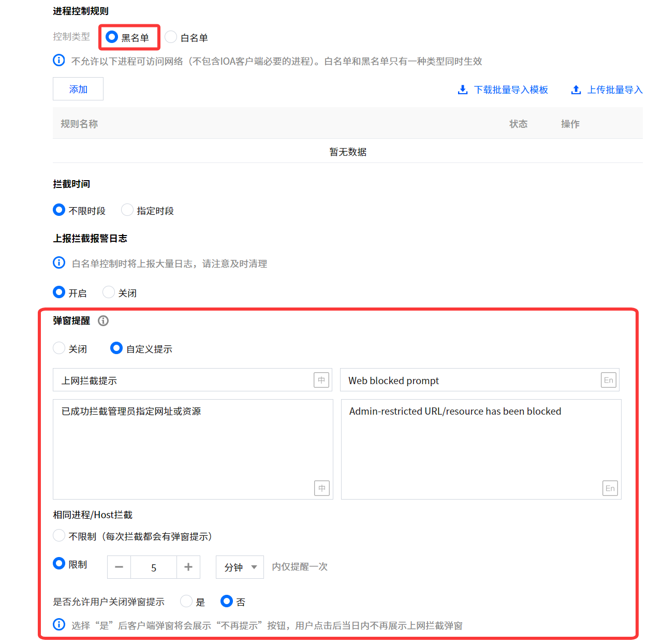
Task: Select 自定义提示 under 弹窗提醒
Action: coord(116,348)
